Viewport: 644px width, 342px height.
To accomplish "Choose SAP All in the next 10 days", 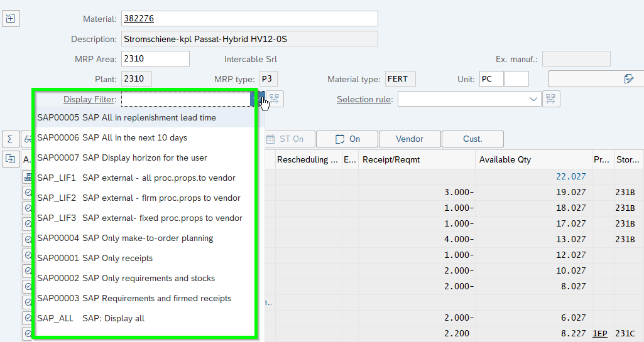I will click(x=112, y=137).
